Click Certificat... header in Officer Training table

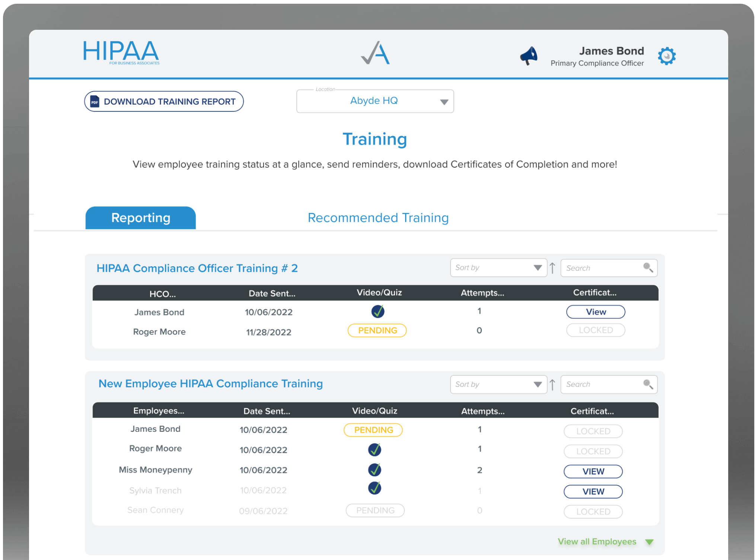(x=595, y=293)
